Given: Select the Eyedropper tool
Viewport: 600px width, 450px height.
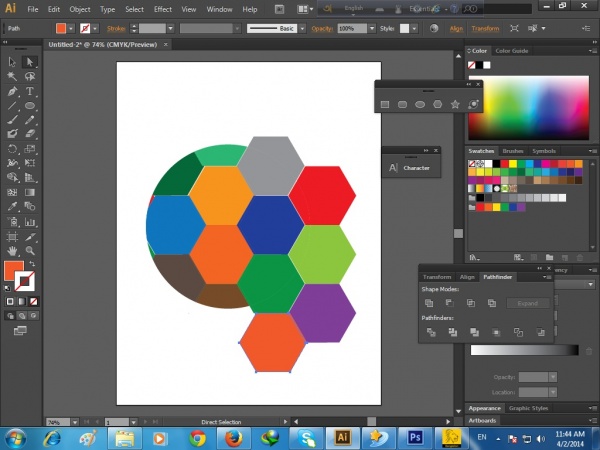Looking at the screenshot, I should point(12,206).
